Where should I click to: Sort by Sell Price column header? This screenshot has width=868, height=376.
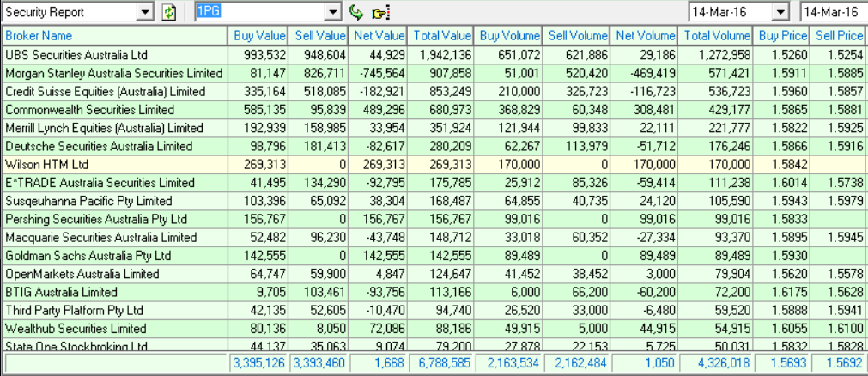click(x=839, y=36)
